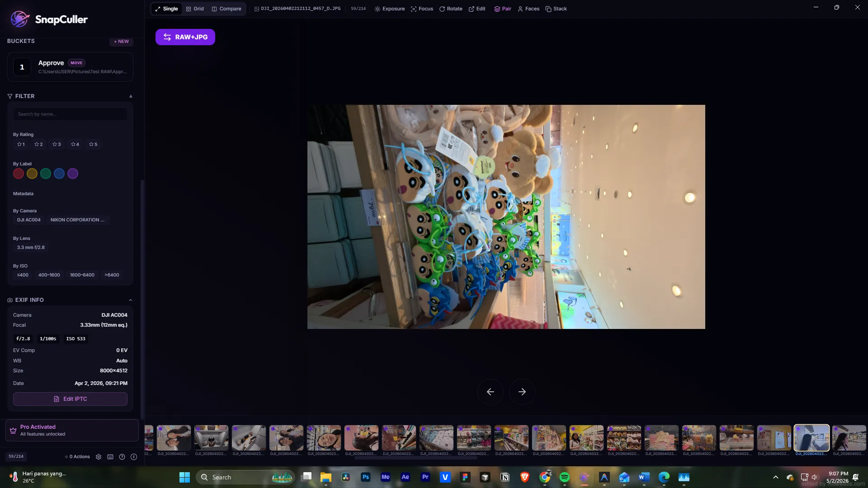Select the red label filter

tap(19, 174)
